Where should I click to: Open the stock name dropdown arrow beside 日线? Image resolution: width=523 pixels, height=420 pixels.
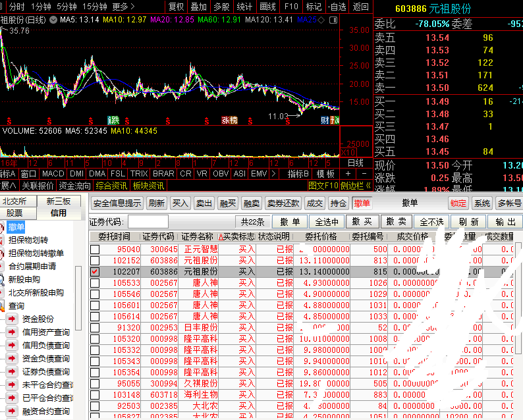pos(53,20)
